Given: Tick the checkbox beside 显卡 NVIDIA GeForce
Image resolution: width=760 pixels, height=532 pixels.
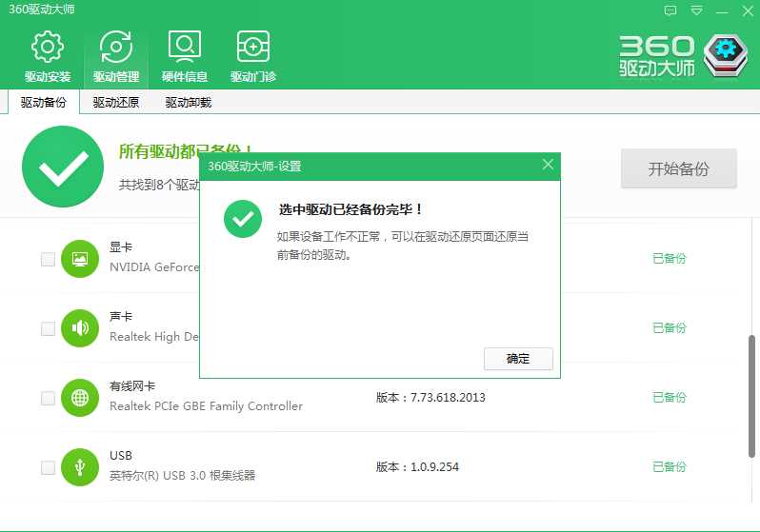Looking at the screenshot, I should pyautogui.click(x=48, y=259).
